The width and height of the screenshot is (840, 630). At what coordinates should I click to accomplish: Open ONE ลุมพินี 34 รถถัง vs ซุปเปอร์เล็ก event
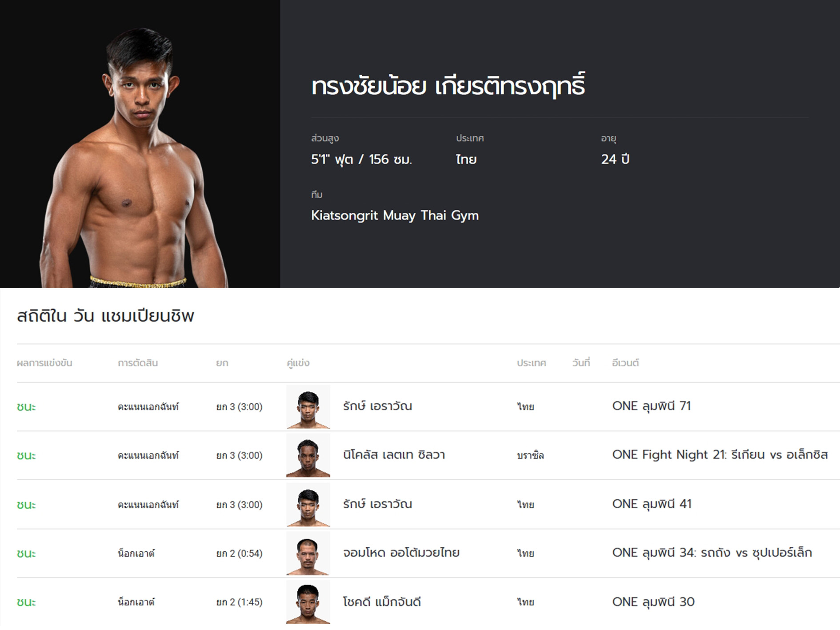point(712,553)
